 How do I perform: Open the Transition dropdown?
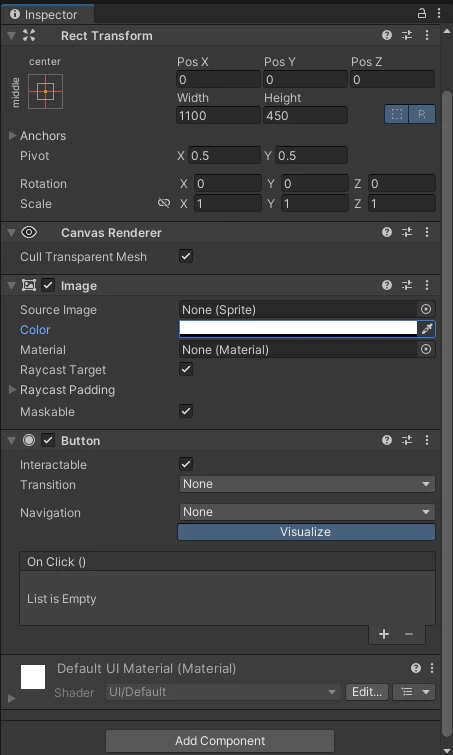pos(307,484)
